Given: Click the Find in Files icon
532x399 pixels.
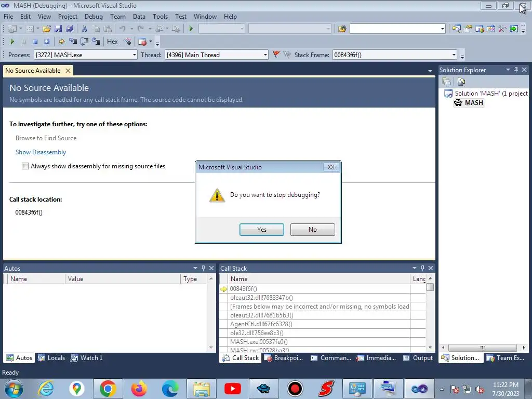Looking at the screenshot, I should pyautogui.click(x=342, y=29).
